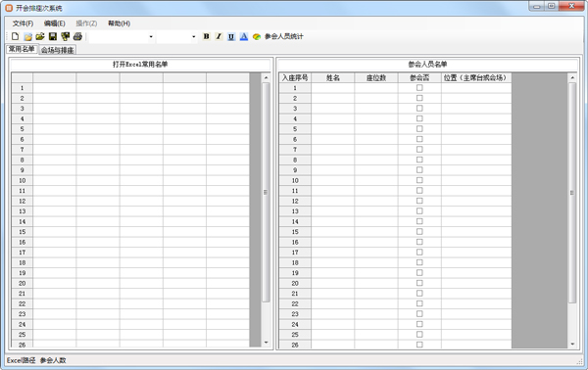The height and width of the screenshot is (370, 588).
Task: Click the printer icon in toolbar
Action: point(78,36)
